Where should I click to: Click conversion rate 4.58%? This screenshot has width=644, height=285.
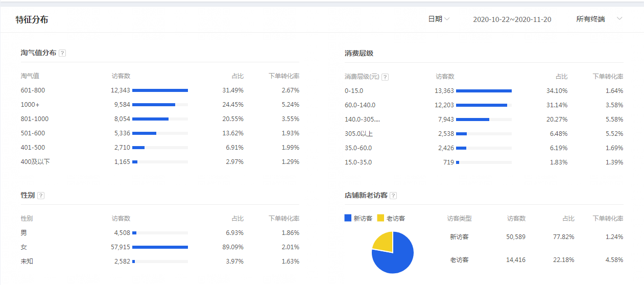[614, 260]
